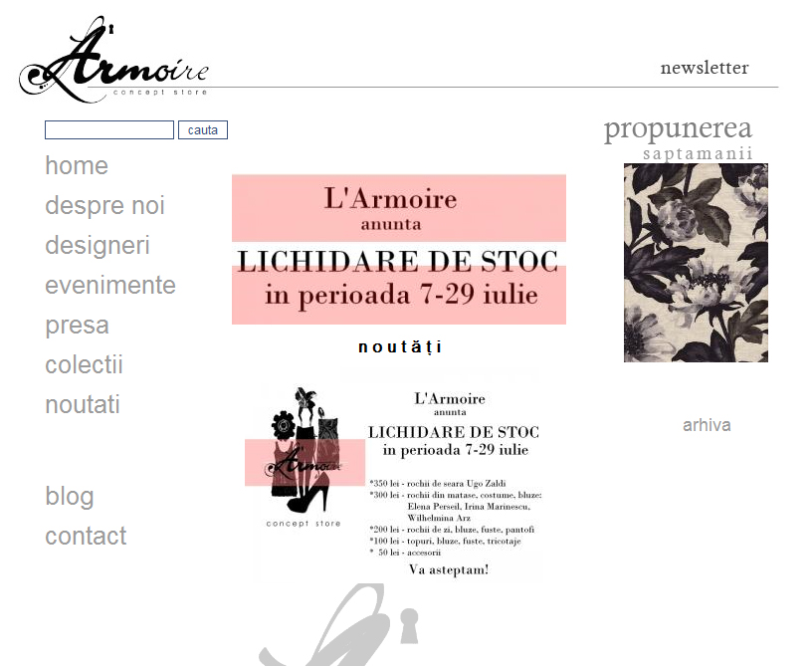Open the contact page

[86, 536]
